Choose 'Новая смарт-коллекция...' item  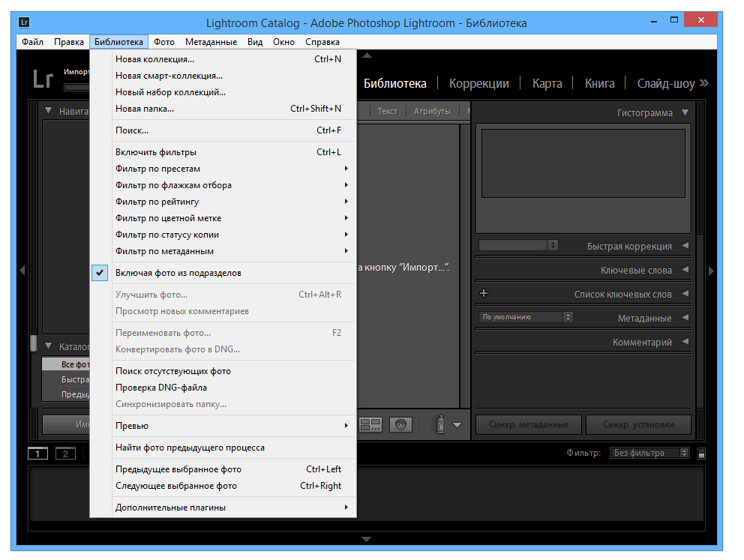pyautogui.click(x=223, y=76)
